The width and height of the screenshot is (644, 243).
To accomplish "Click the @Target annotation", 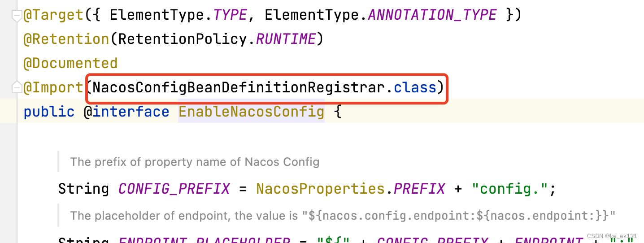I will coord(53,15).
